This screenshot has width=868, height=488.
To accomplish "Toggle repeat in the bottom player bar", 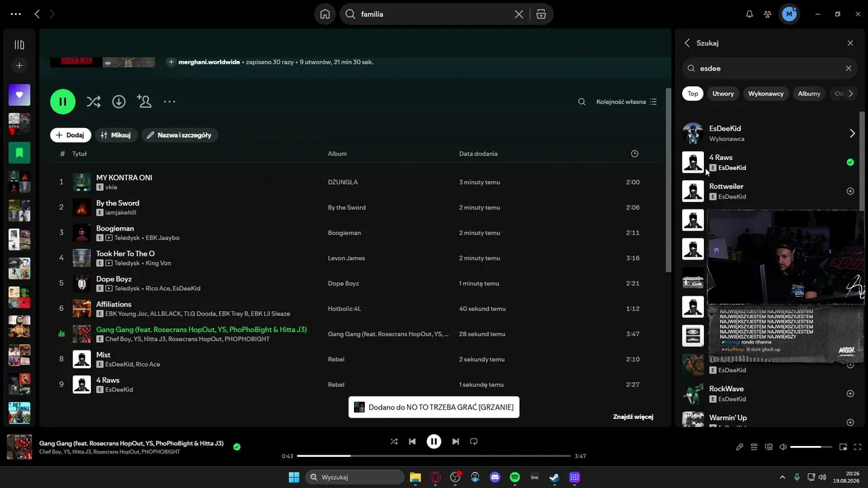I will point(474,441).
